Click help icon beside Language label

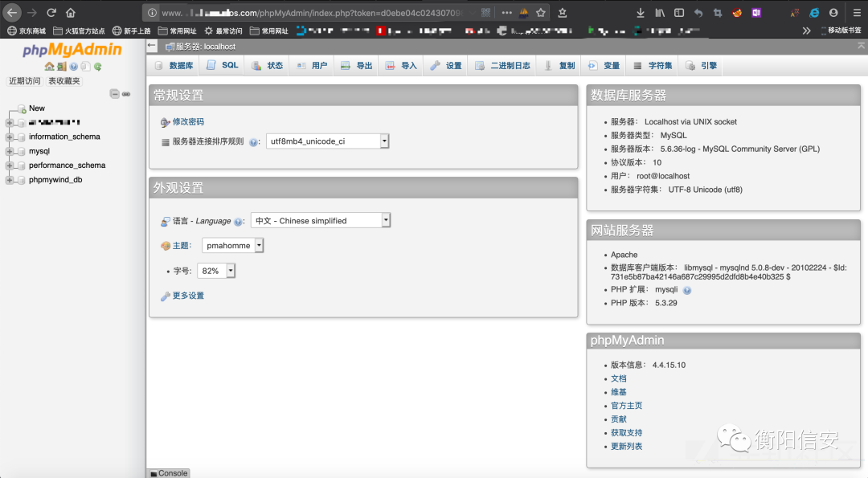[x=238, y=222]
